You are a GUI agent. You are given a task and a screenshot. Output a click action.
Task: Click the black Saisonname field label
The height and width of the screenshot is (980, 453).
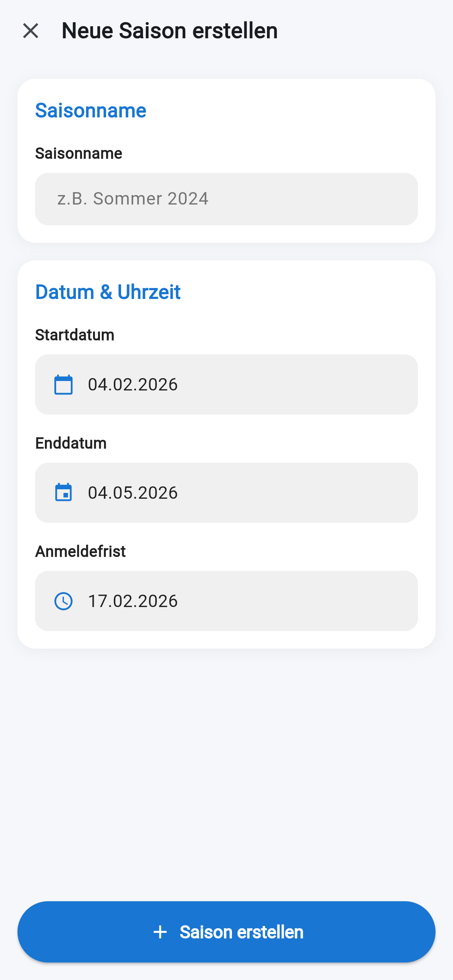click(78, 153)
